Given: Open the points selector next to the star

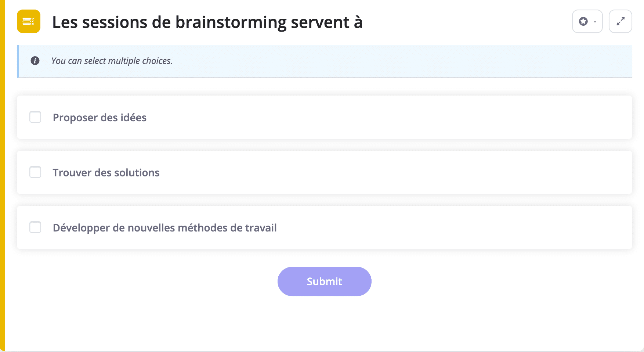Looking at the screenshot, I should 595,21.
